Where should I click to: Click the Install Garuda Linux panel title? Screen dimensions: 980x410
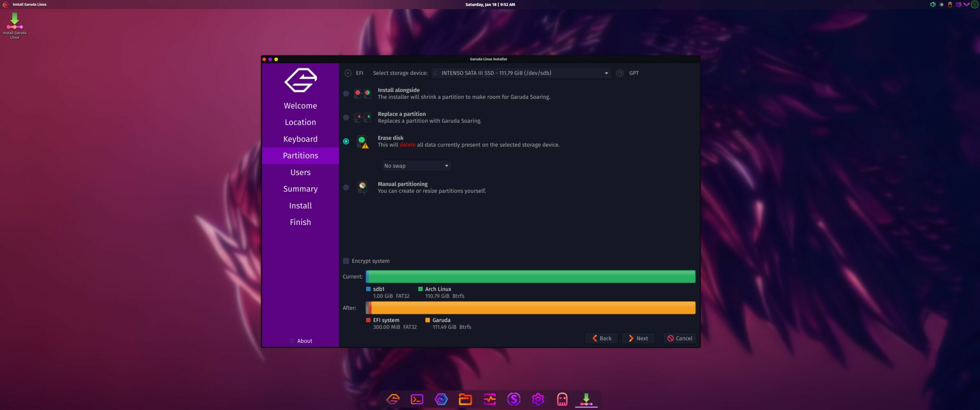click(29, 5)
